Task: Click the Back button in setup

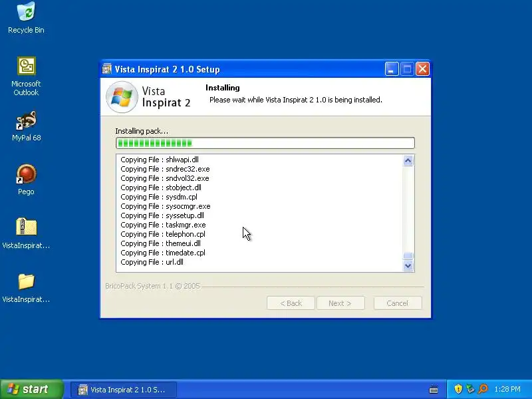Action: point(291,303)
